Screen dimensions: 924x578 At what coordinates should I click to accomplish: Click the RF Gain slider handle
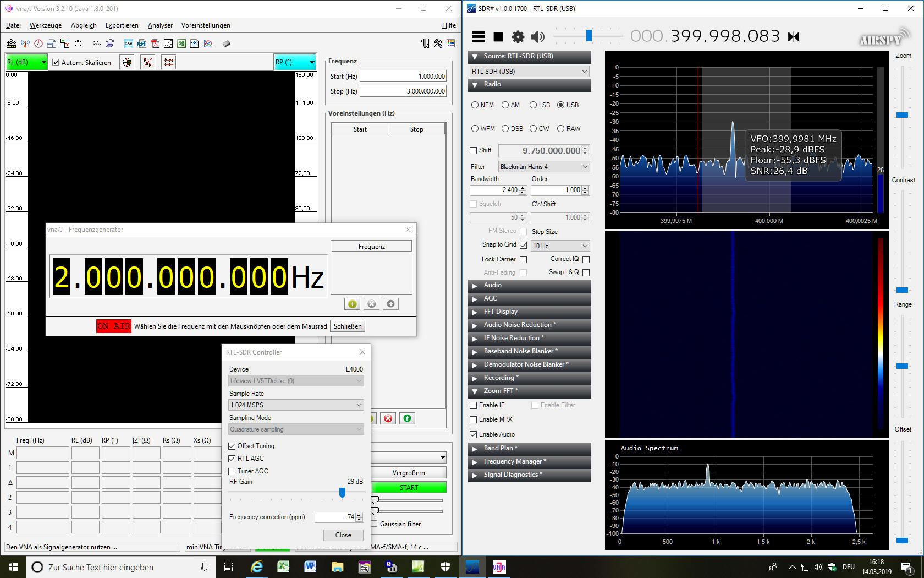click(342, 493)
